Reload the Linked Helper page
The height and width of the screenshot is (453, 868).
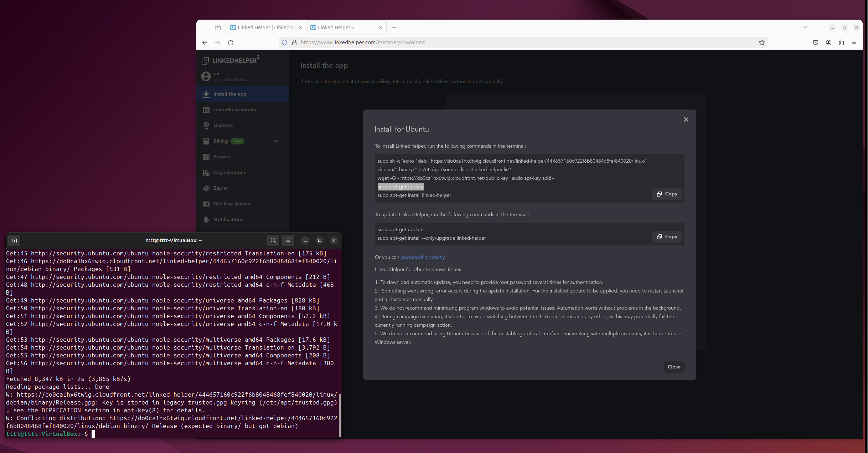231,42
